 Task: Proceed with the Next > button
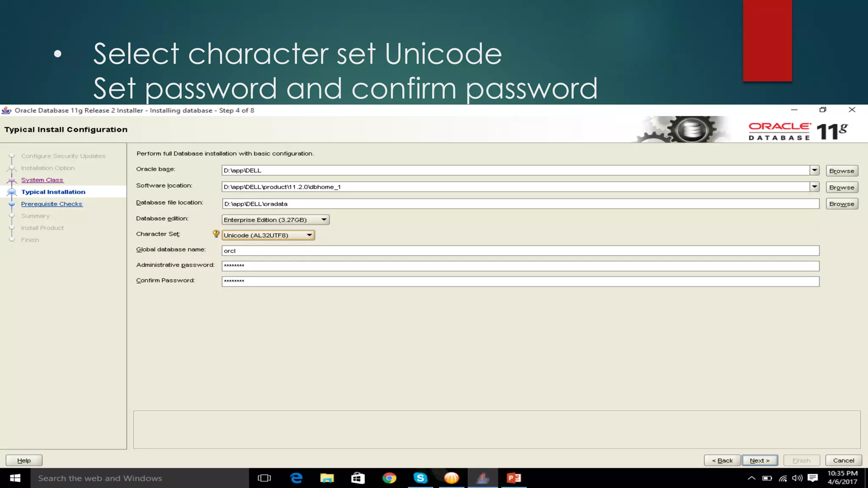[x=759, y=460]
